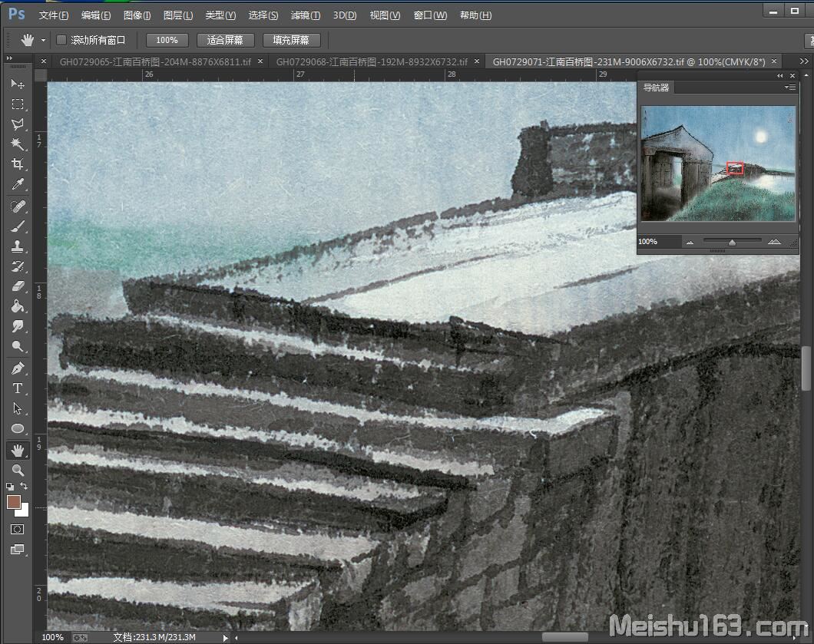Close the GH0729065 document tab

point(260,61)
